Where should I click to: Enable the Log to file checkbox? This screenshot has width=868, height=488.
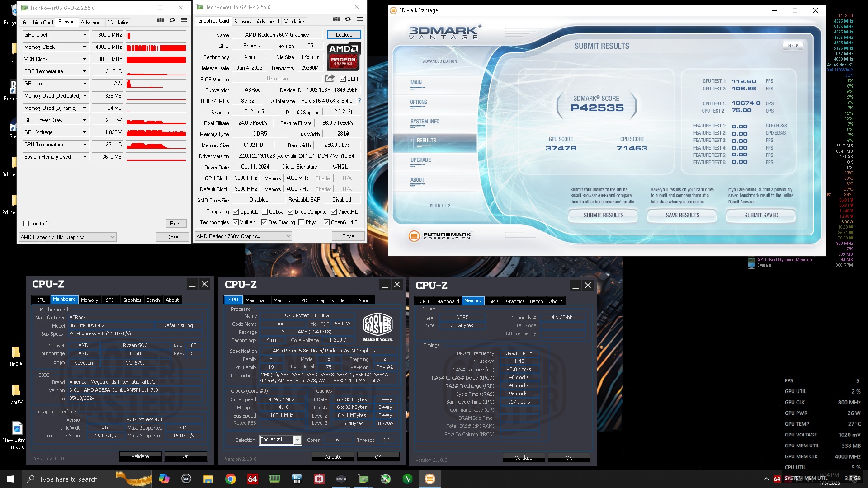[26, 224]
